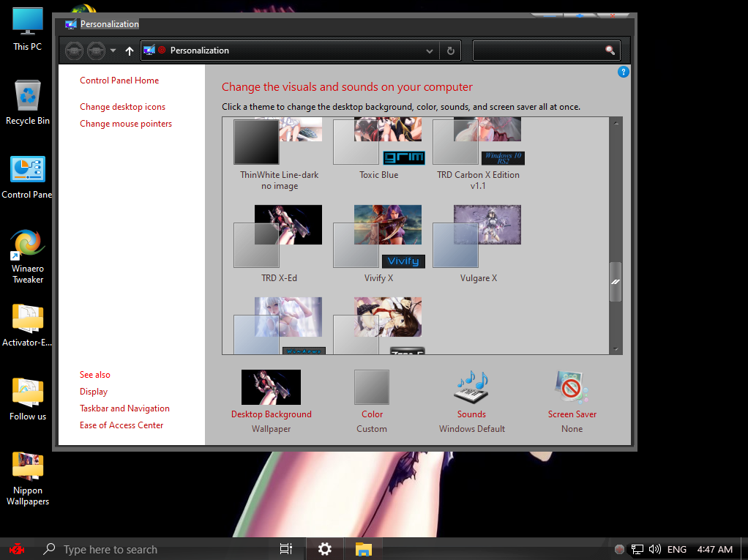Open the Recycle Bin icon
748x560 pixels.
(x=28, y=102)
